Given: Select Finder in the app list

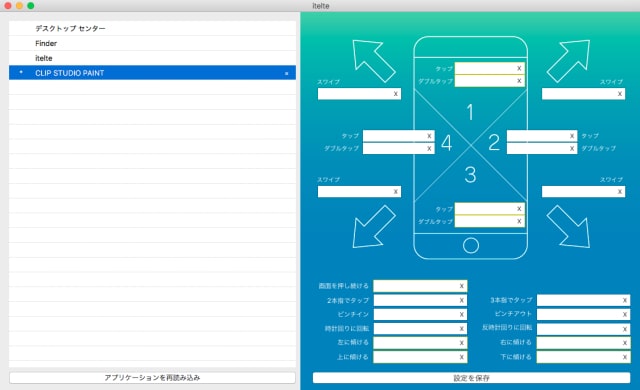Looking at the screenshot, I should [152, 43].
